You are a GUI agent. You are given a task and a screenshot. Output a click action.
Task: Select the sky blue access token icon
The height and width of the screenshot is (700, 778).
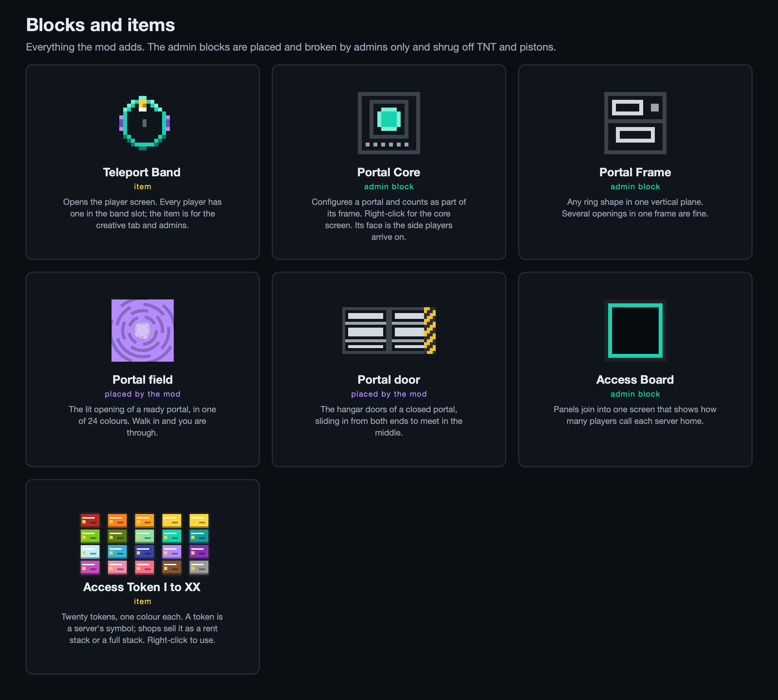117,552
